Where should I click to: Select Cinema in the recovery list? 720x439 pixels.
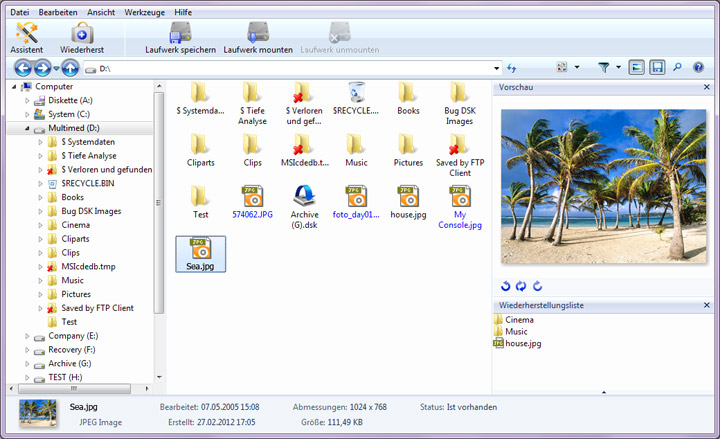[x=519, y=320]
